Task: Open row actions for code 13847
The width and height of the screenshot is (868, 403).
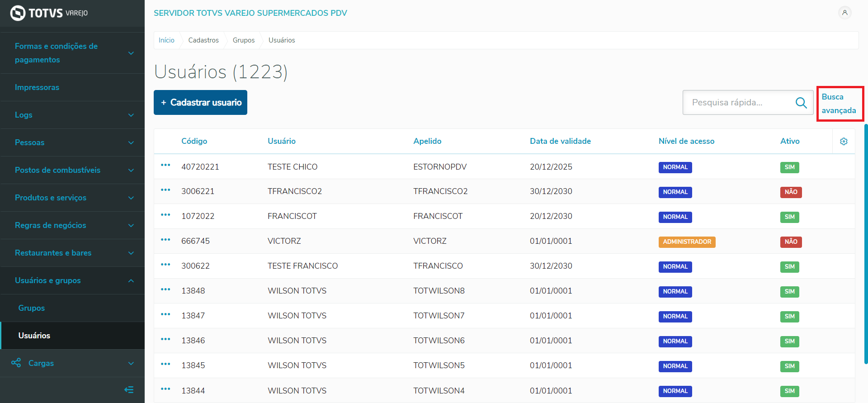Action: (x=165, y=314)
